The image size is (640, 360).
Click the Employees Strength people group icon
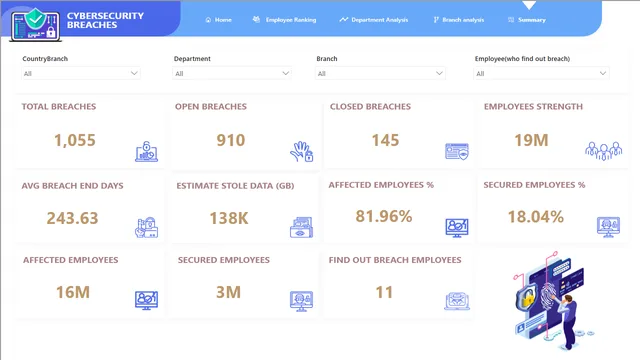click(x=604, y=151)
